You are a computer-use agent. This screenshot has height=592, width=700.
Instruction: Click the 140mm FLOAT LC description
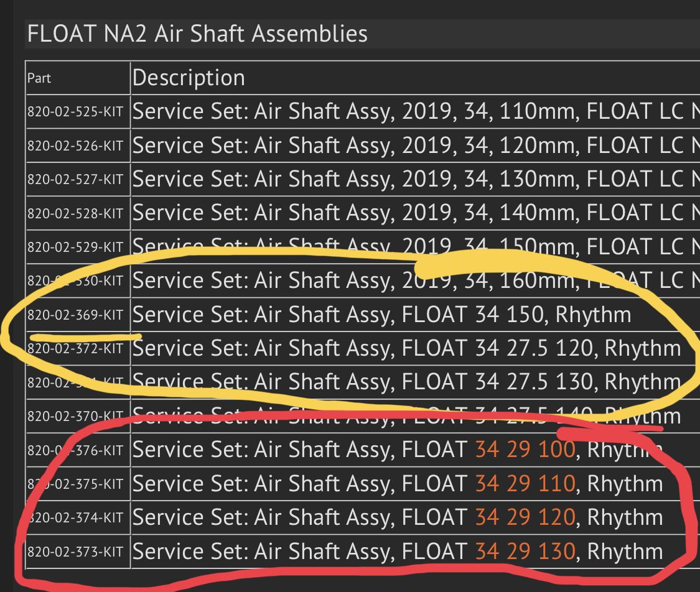click(x=416, y=213)
